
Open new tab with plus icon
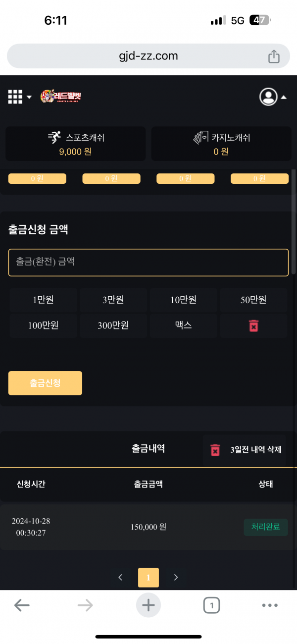148,605
